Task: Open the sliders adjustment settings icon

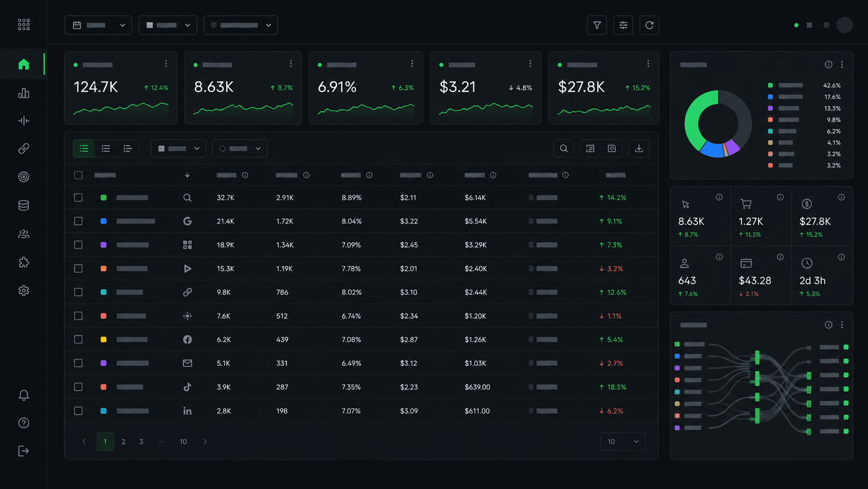Action: [623, 25]
